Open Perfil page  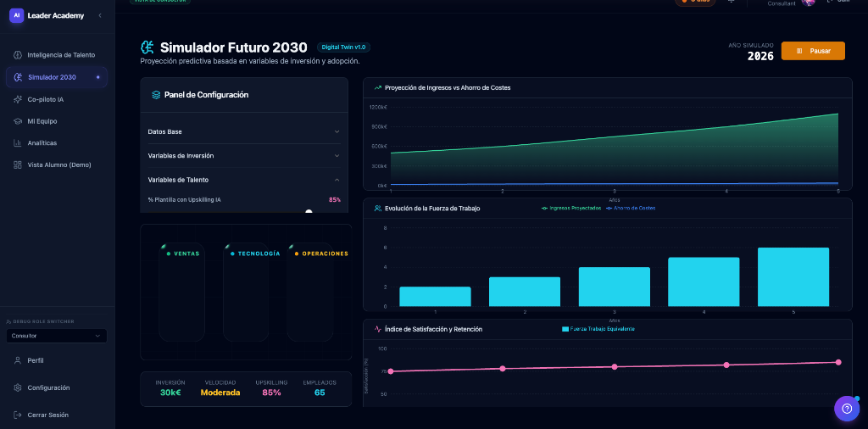coord(57,360)
